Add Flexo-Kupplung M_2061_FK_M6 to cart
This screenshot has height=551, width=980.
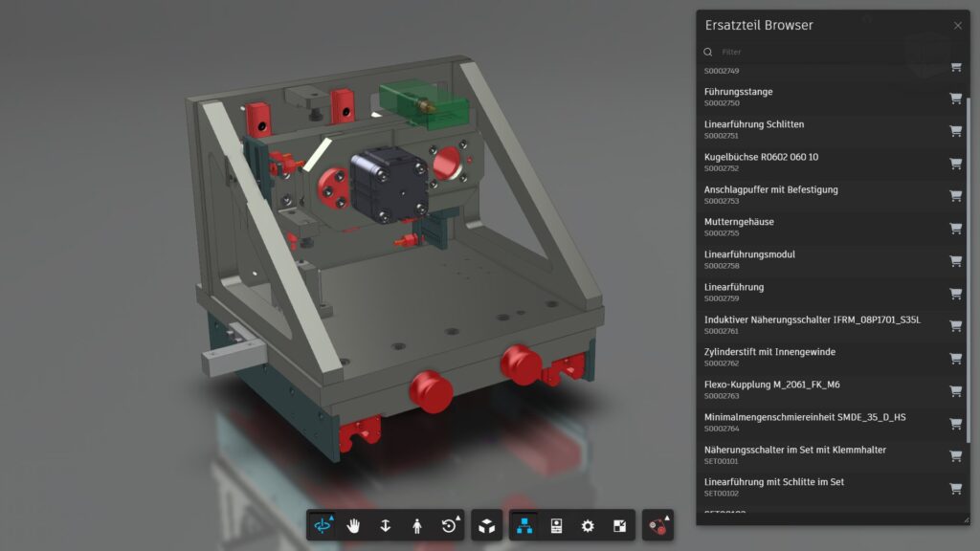click(x=954, y=392)
